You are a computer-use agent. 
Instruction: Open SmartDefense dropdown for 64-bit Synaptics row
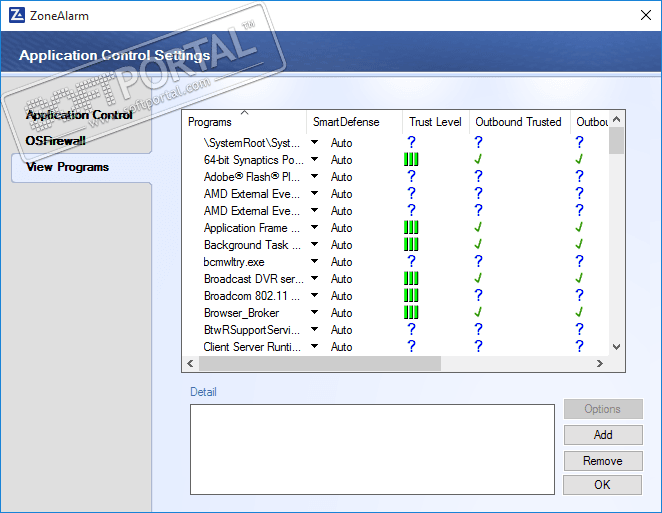315,159
